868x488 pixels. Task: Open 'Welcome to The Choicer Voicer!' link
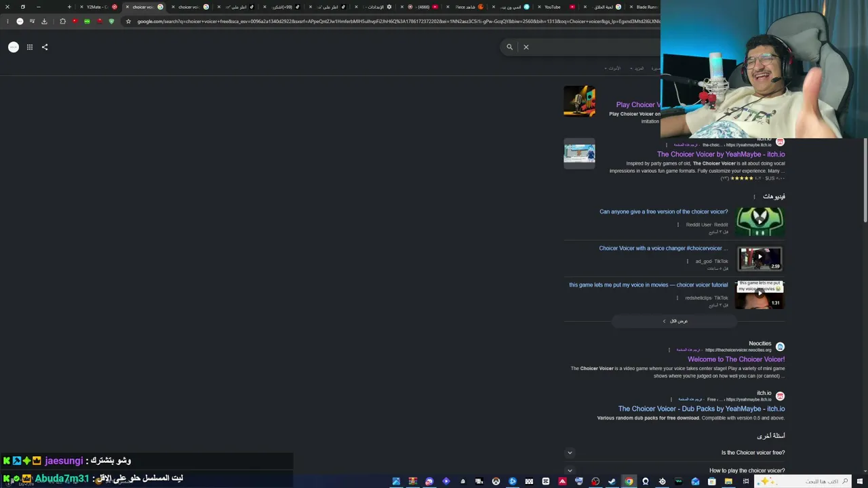click(x=736, y=359)
